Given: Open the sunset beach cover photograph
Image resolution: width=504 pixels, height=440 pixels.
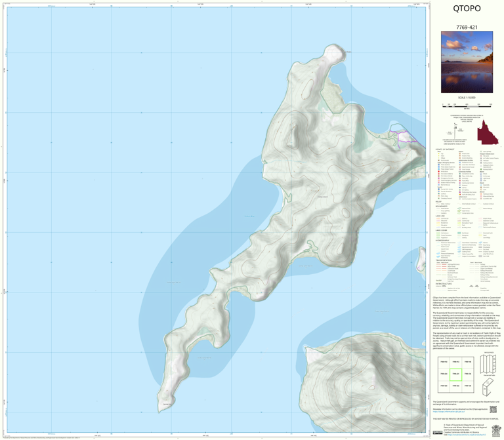Looking at the screenshot, I should point(467,62).
